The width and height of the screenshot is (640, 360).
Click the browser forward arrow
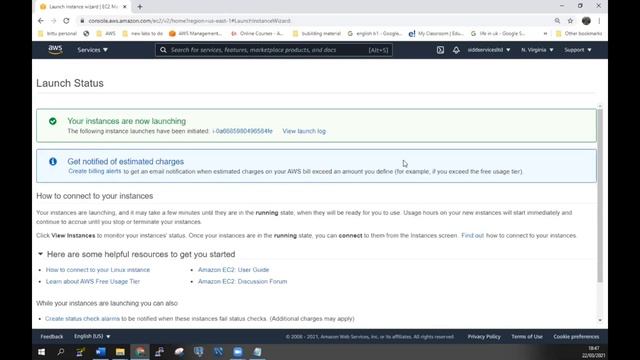(x=53, y=21)
